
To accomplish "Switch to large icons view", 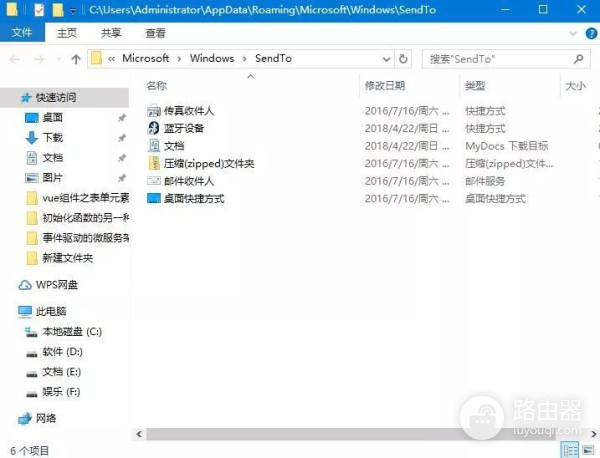I will click(x=588, y=450).
